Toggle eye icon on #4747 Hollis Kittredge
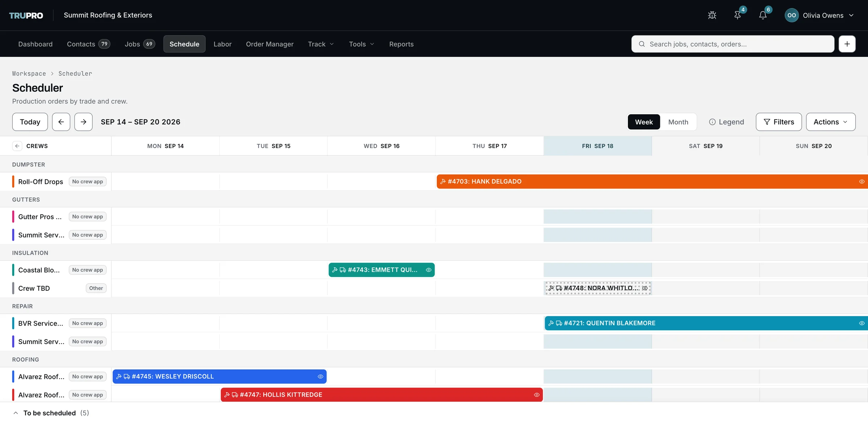 click(537, 395)
